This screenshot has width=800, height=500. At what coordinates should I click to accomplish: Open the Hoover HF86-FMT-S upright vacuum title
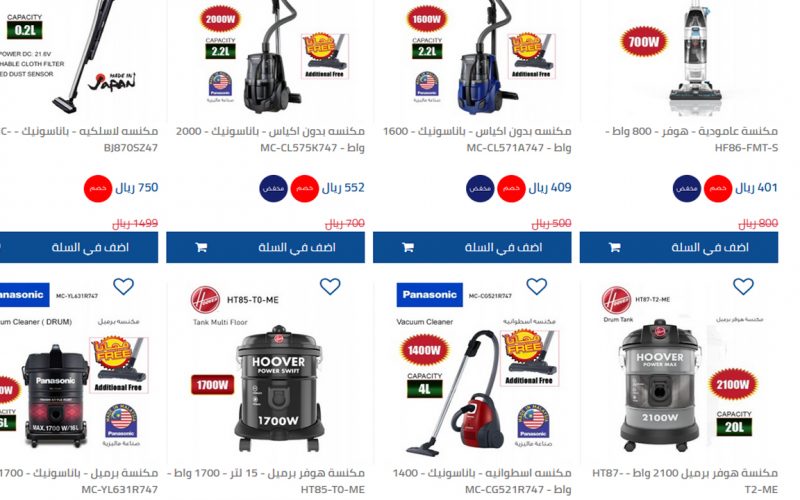click(x=691, y=139)
